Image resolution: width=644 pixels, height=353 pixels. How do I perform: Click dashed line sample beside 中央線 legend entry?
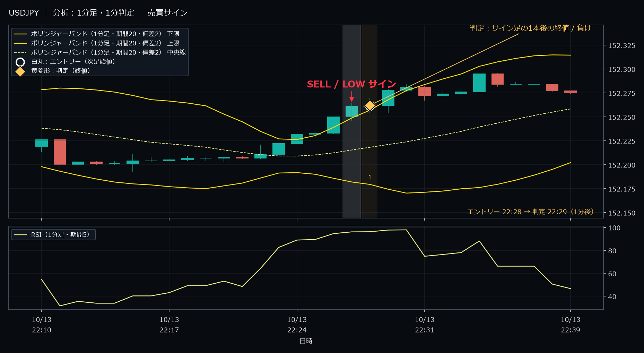(x=20, y=53)
